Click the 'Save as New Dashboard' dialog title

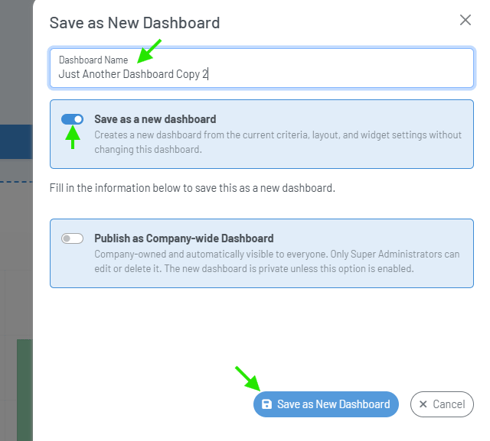coord(135,23)
